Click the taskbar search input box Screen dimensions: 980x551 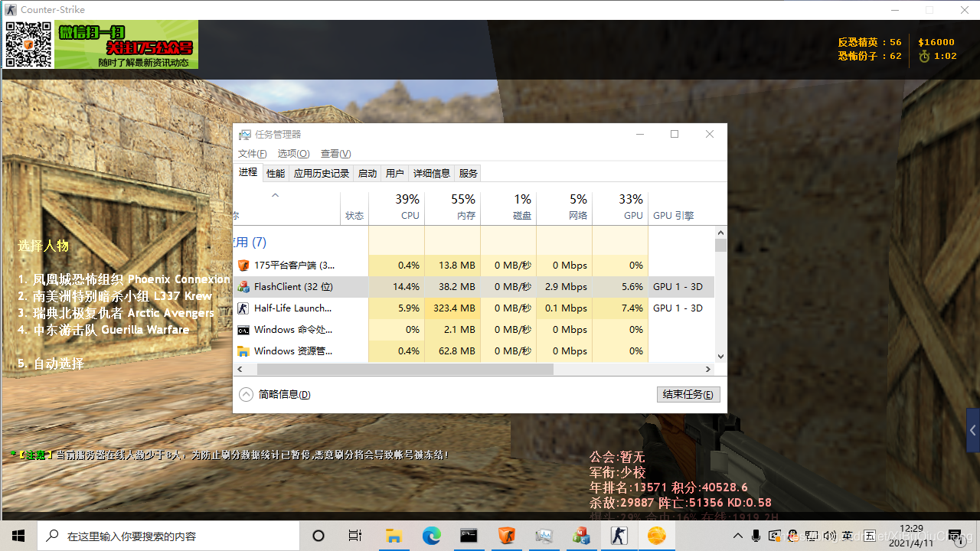coord(168,536)
